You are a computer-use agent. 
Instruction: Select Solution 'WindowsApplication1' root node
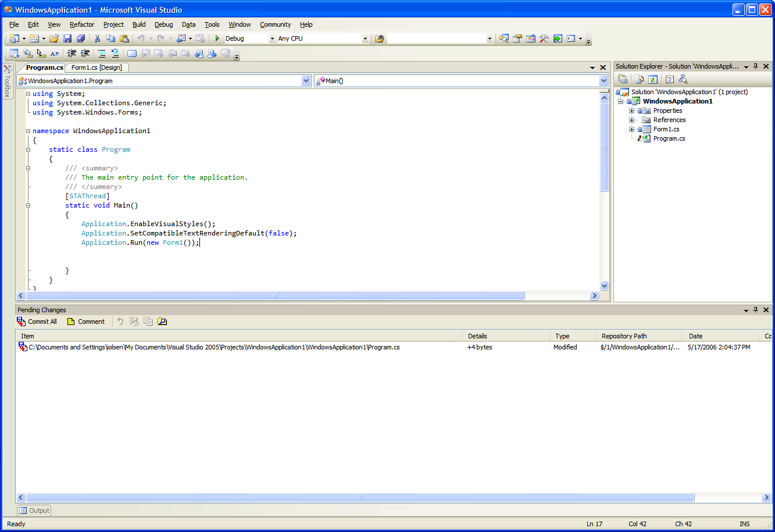(x=690, y=92)
